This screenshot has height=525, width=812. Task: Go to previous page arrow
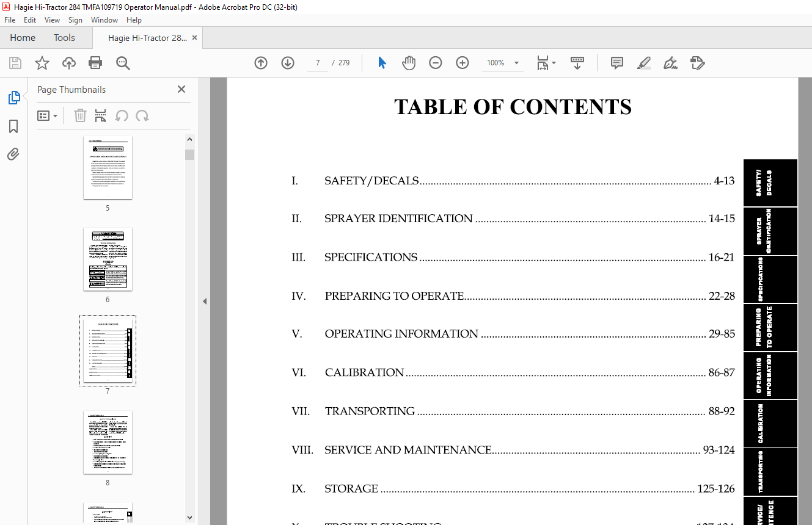pos(261,63)
